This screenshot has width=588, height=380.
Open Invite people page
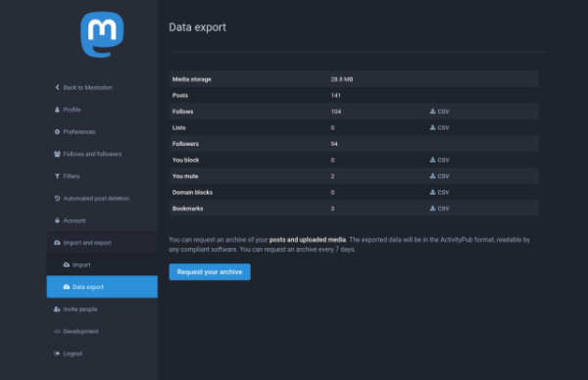coord(102,309)
